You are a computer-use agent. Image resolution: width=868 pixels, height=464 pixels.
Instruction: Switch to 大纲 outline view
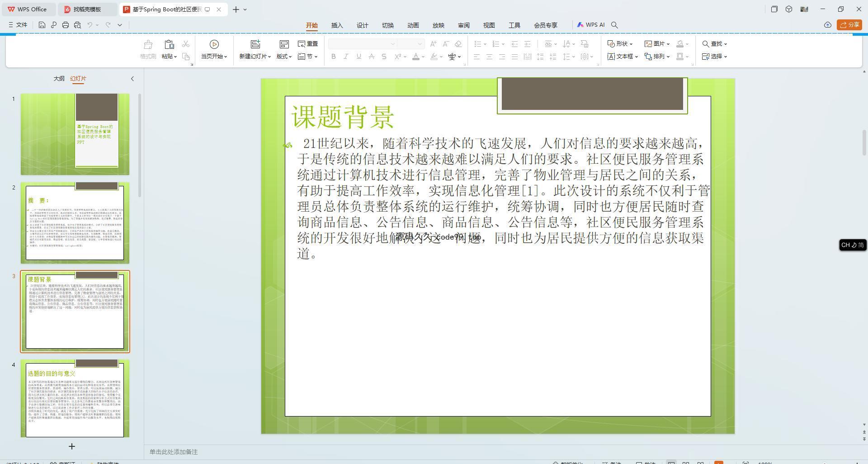[x=59, y=78]
